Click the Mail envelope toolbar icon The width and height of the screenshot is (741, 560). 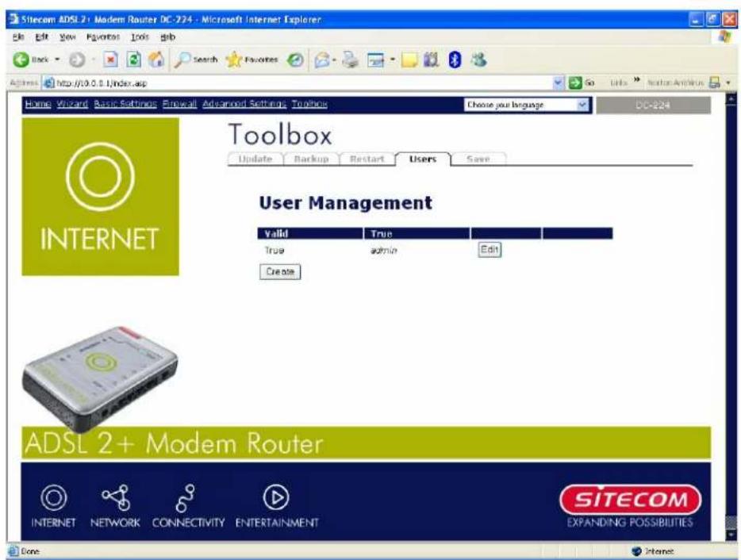(322, 60)
